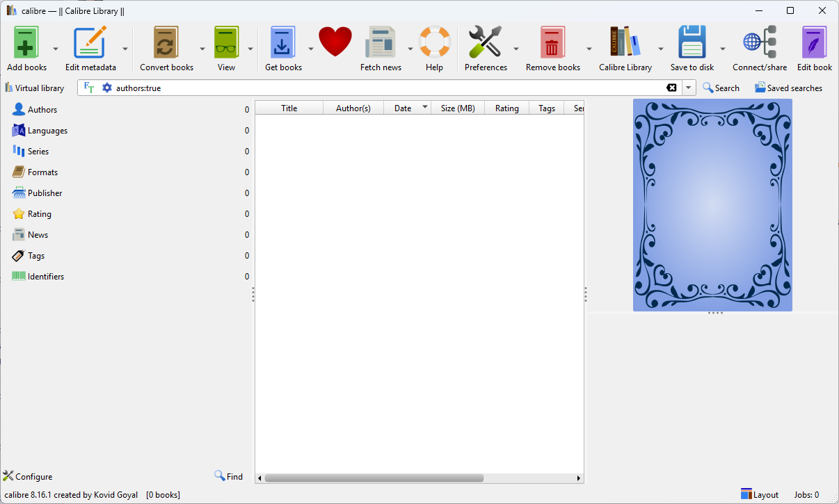
Task: Open the Virtual library button
Action: click(35, 88)
